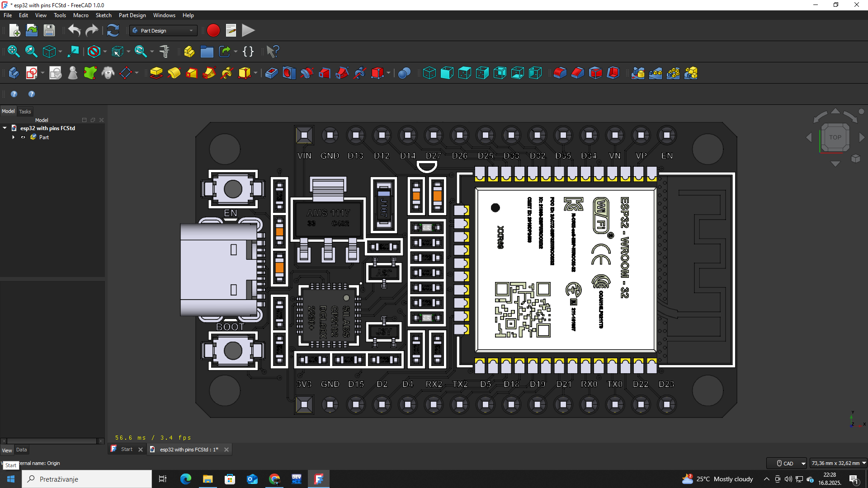Open the Part Design workbench dropdown
The width and height of the screenshot is (868, 488).
[163, 30]
